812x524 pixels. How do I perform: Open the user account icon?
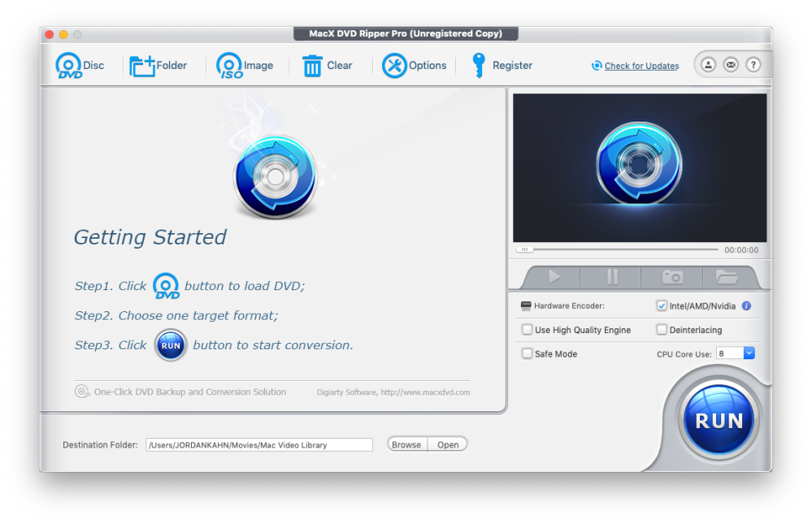(x=708, y=65)
